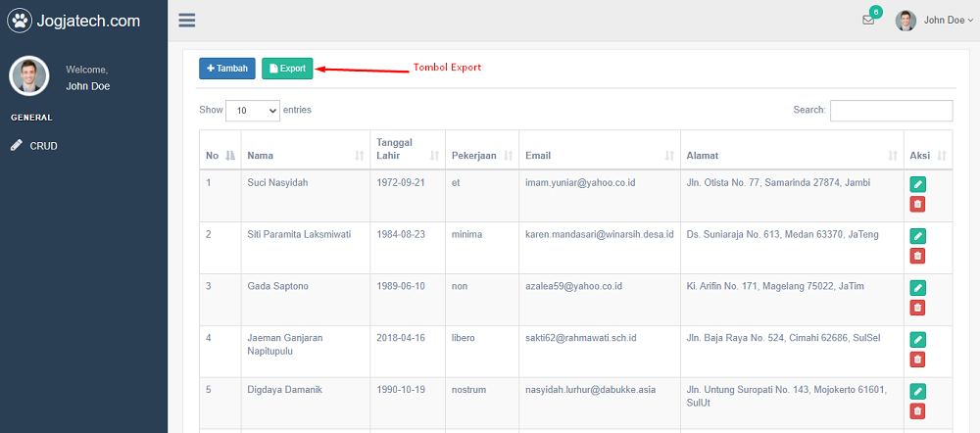Click the hamburger menu toggle icon
Screen dimensions: 980x433
coord(187,20)
